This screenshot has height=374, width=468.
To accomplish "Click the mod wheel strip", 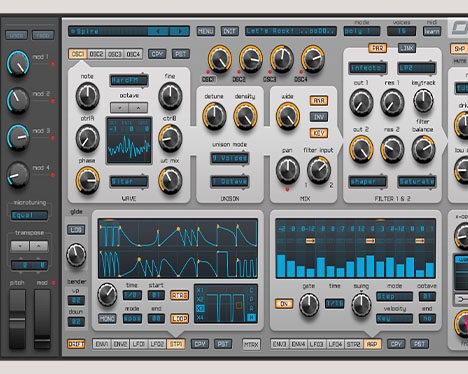I will pyautogui.click(x=42, y=319).
